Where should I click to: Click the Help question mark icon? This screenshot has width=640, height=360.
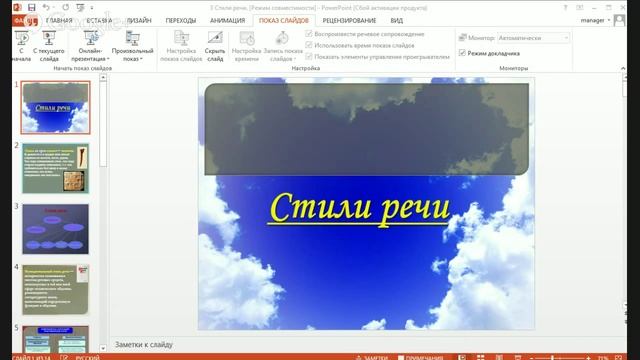click(565, 7)
